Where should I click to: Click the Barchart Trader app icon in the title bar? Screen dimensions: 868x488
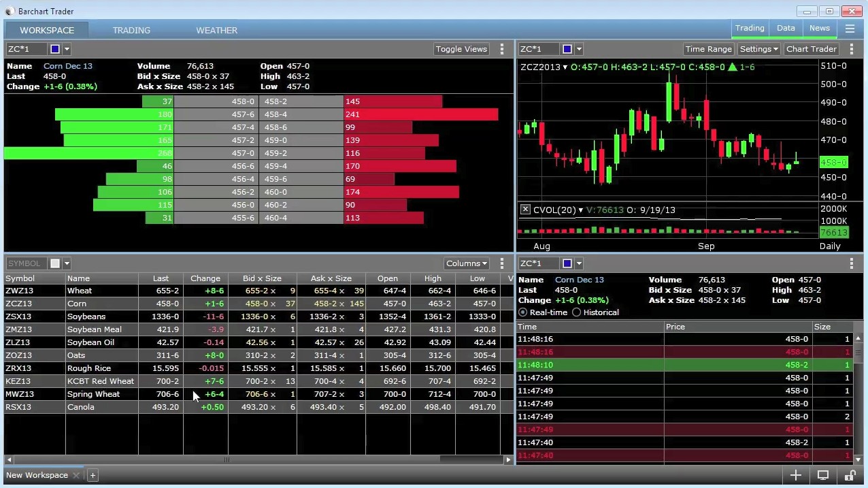[x=10, y=11]
